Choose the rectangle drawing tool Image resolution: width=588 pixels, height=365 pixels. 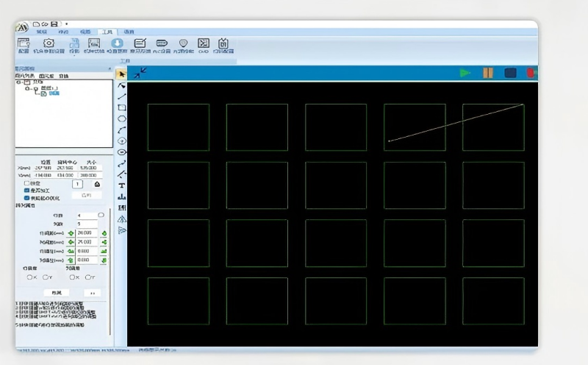(122, 107)
